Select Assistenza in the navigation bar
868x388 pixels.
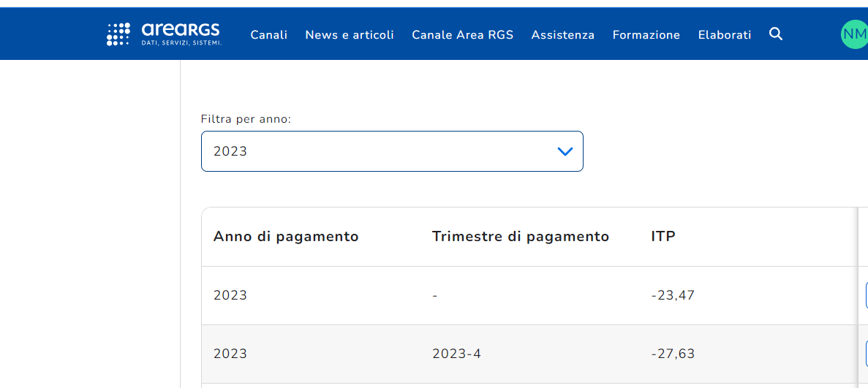click(562, 35)
